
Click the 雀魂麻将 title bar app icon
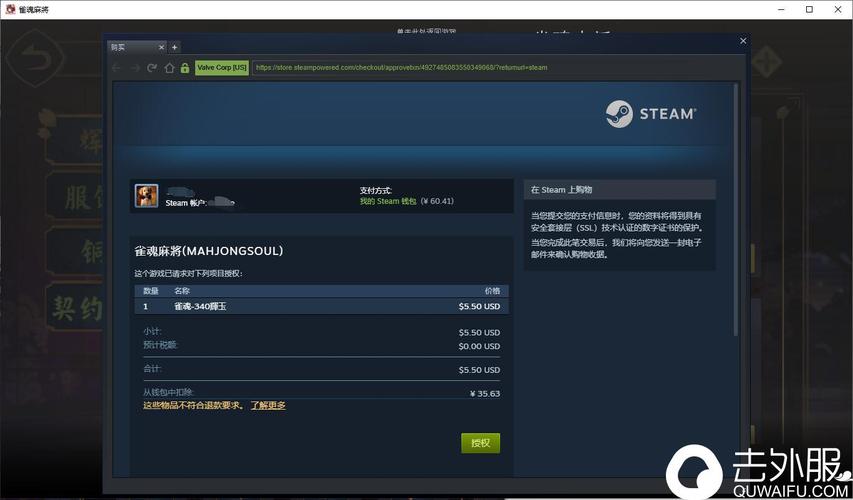tap(10, 9)
